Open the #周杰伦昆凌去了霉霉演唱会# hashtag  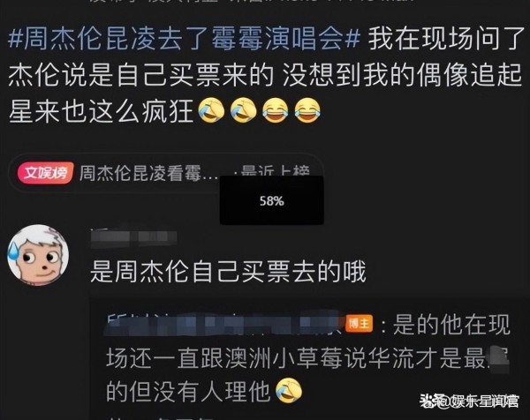(x=185, y=39)
